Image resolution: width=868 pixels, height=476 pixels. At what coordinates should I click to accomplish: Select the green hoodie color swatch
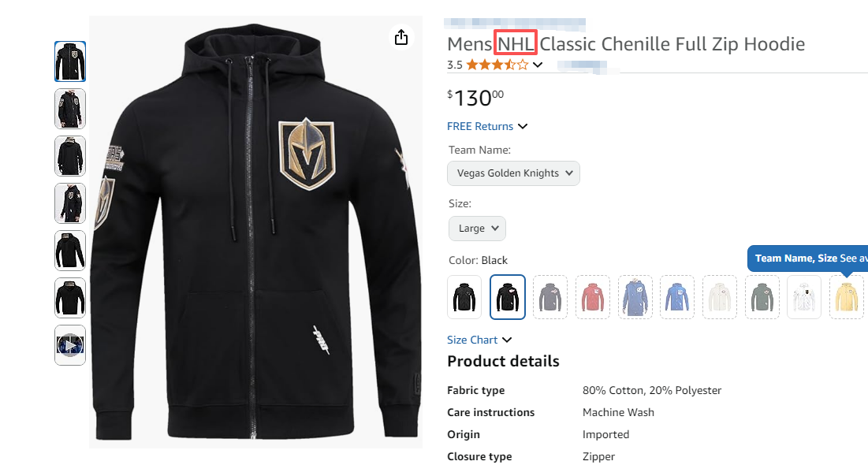(x=762, y=297)
